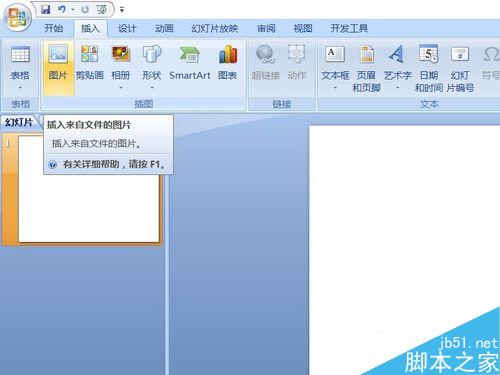Open the Office button menu
This screenshot has height=375, width=500.
pyautogui.click(x=17, y=18)
